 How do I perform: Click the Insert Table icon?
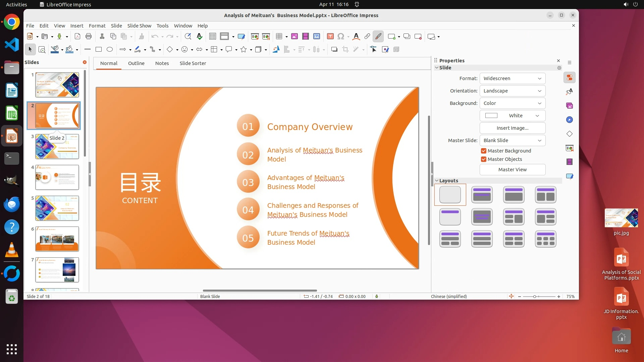279,37
